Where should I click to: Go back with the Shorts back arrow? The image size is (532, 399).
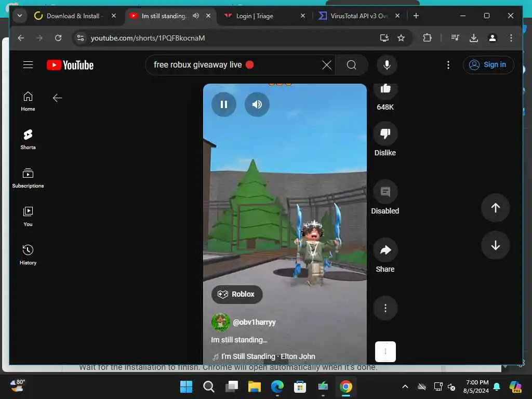click(x=57, y=98)
